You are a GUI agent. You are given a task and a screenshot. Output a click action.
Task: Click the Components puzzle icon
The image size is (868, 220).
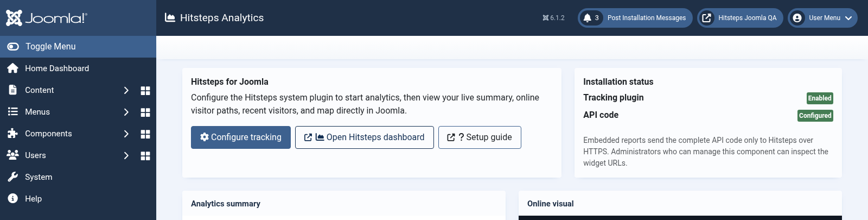pos(13,133)
